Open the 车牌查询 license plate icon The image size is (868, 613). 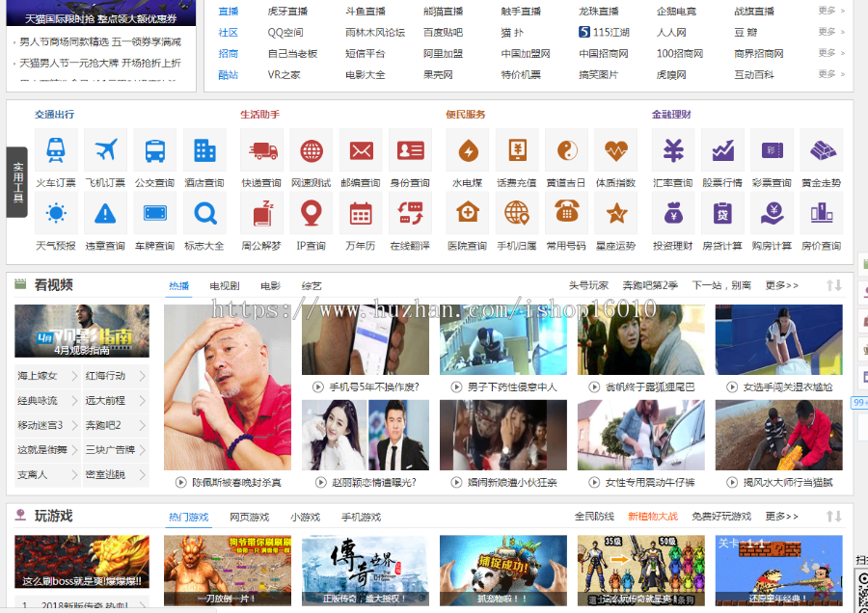155,213
